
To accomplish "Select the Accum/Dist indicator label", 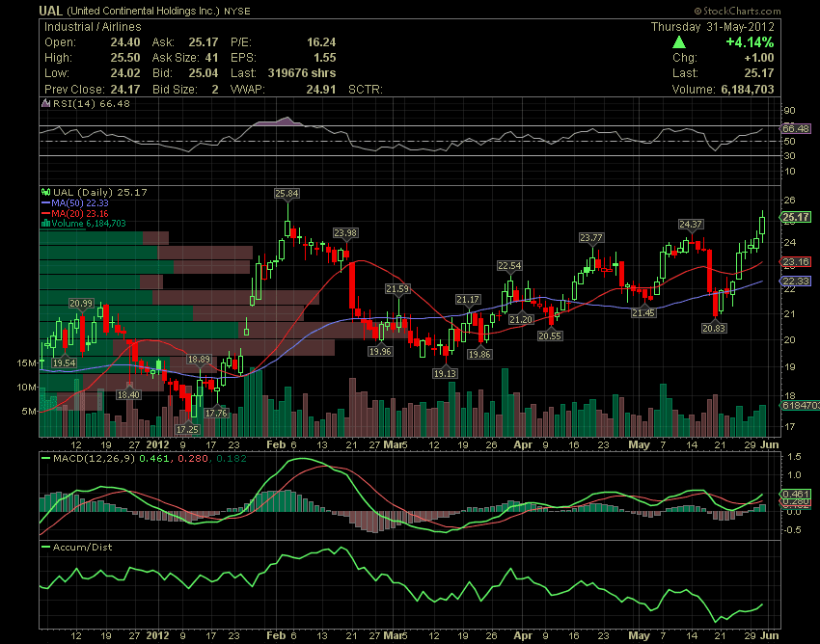I will (x=82, y=548).
